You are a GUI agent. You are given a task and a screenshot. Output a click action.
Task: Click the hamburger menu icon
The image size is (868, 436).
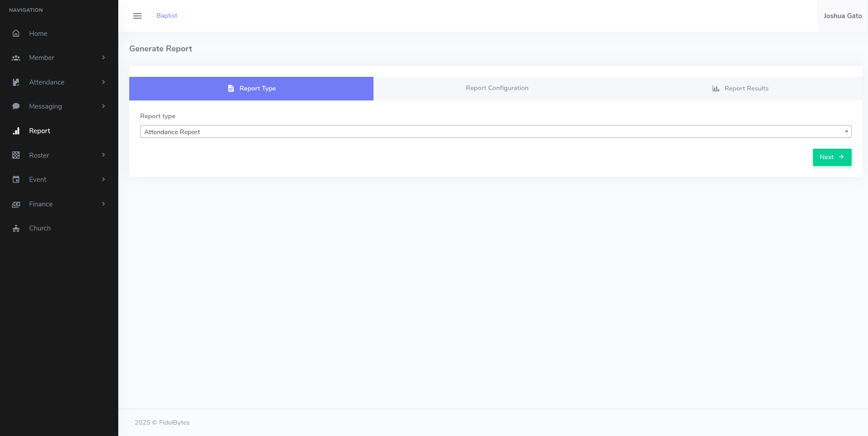coord(137,15)
